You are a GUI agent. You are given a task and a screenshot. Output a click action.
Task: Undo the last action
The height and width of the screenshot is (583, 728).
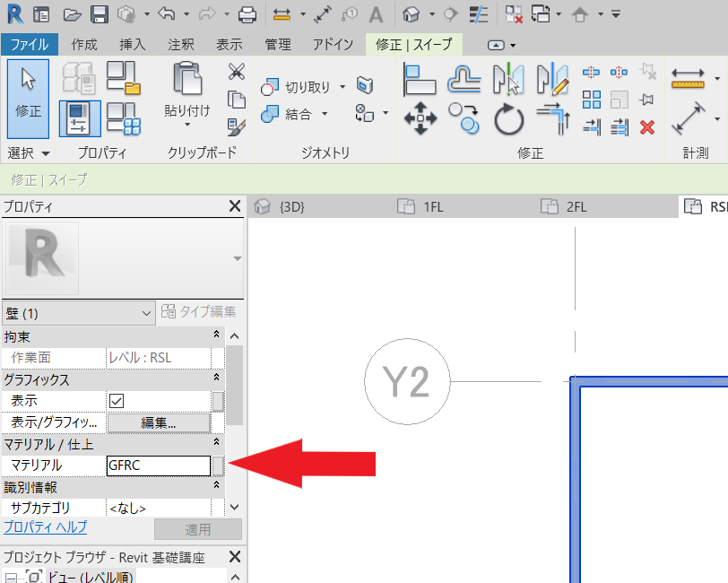[x=166, y=14]
